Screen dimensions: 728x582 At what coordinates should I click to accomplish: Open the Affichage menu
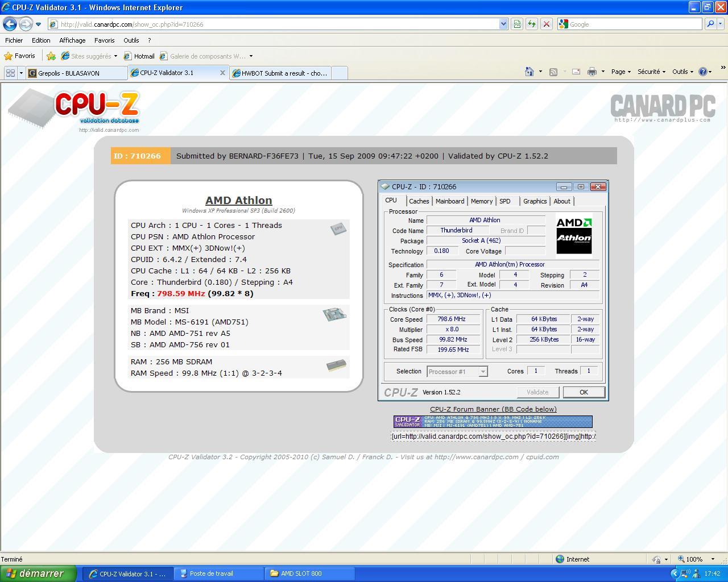(x=72, y=40)
